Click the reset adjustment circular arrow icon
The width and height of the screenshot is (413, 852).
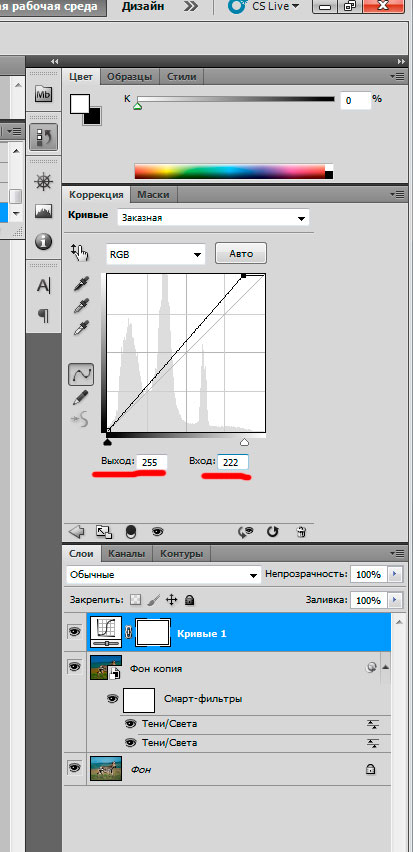pyautogui.click(x=273, y=531)
